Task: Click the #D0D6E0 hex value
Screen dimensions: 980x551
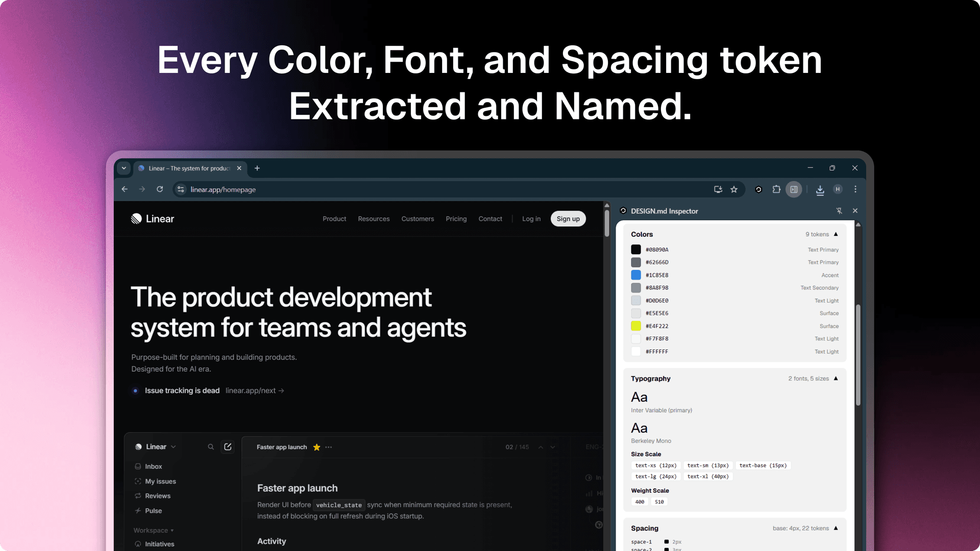Action: click(657, 300)
